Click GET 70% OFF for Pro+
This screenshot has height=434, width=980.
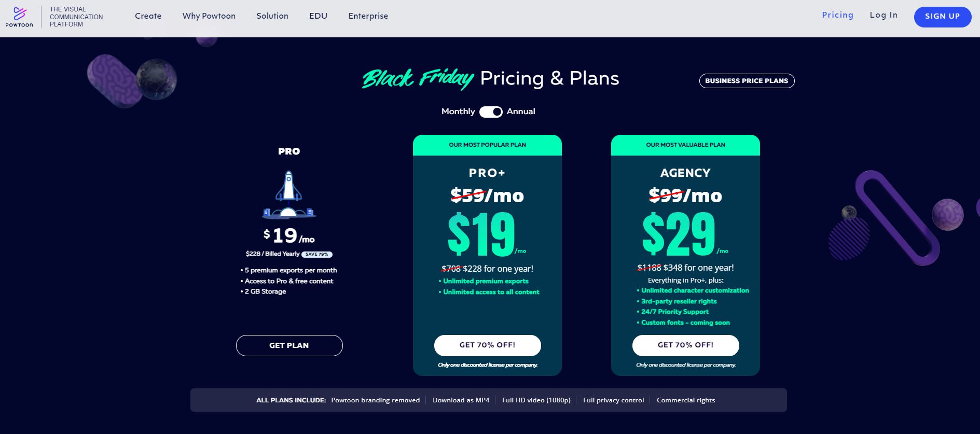(x=488, y=345)
